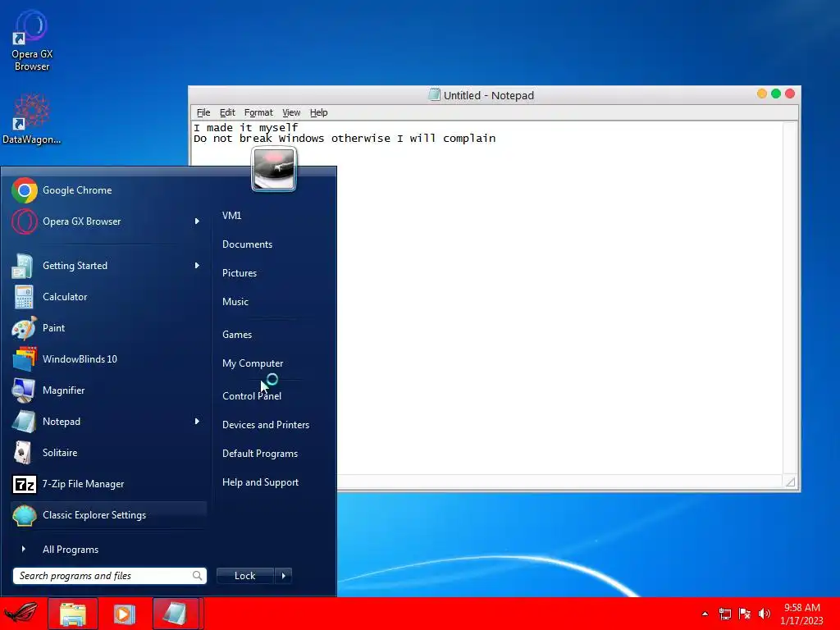Click the Notepad vertical scrollbar
The height and width of the screenshot is (630, 840).
point(790,298)
